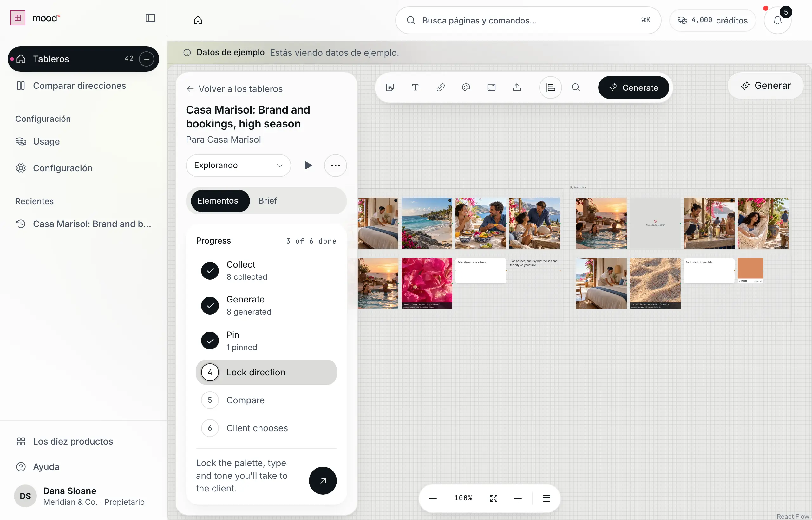Click the arrow button for Lock direction
The width and height of the screenshot is (812, 520).
323,480
